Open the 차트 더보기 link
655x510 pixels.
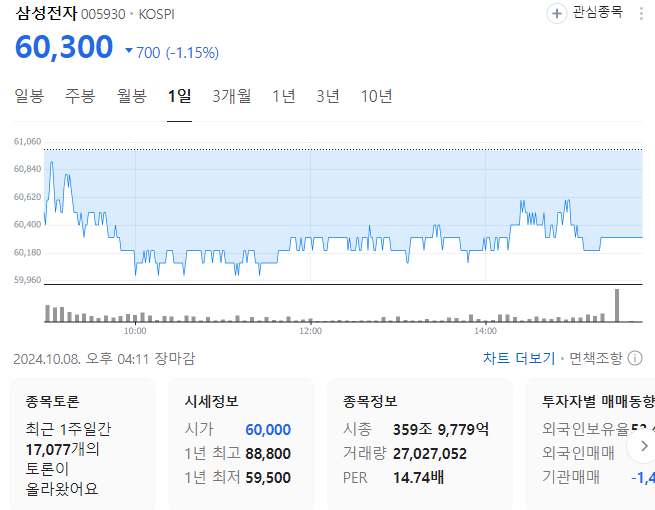coord(519,358)
